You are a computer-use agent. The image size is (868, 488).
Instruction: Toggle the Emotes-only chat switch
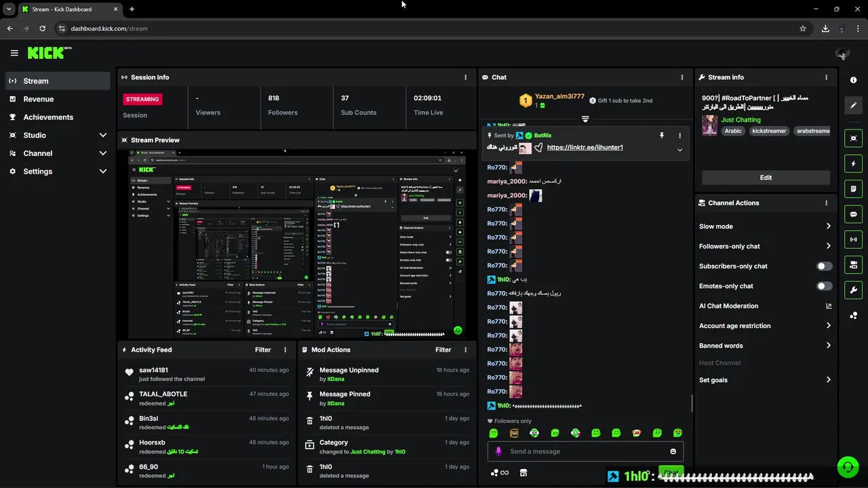[x=824, y=286]
